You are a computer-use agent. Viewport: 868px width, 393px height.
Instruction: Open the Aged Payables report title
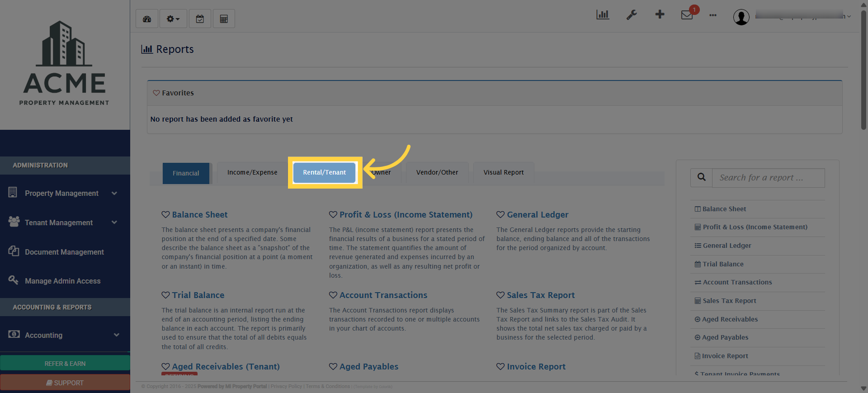coord(369,366)
